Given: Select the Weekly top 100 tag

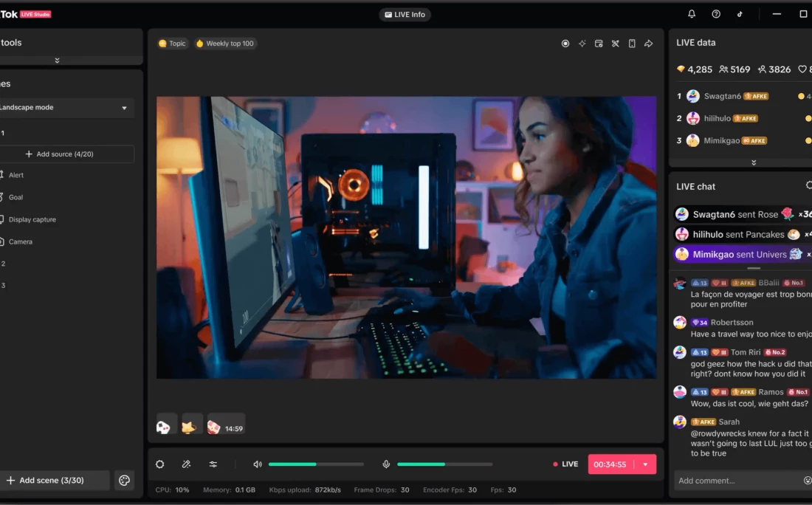Looking at the screenshot, I should tap(225, 44).
